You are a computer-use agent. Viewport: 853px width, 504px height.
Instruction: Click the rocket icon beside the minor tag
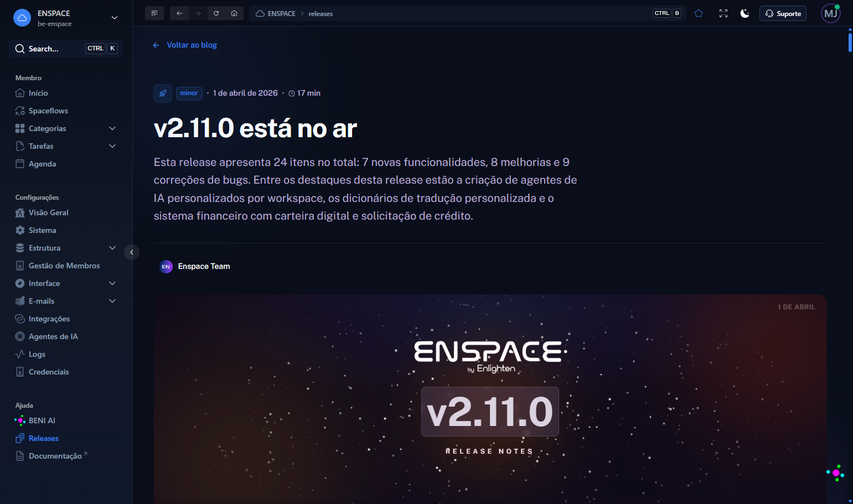point(163,93)
